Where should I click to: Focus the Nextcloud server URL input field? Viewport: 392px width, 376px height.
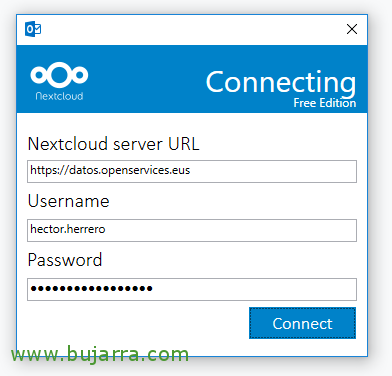coord(192,171)
